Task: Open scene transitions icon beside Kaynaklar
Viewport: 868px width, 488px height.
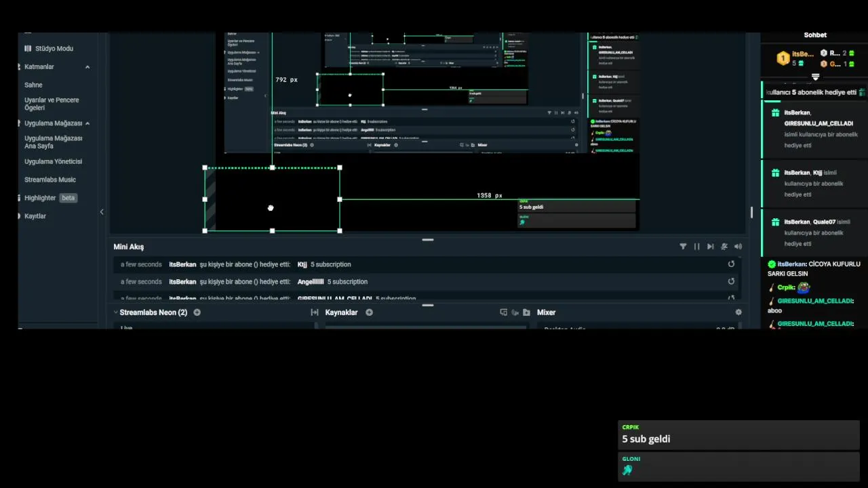Action: [315, 312]
